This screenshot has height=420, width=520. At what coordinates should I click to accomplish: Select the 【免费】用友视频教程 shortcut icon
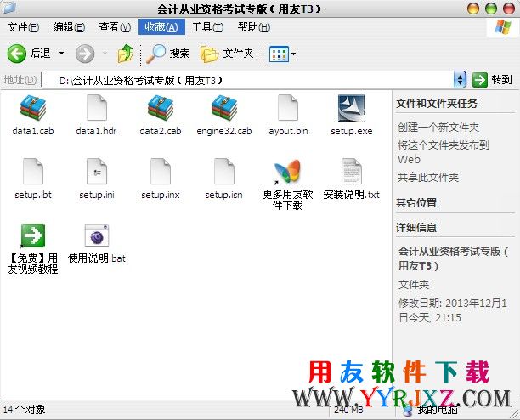pyautogui.click(x=32, y=236)
